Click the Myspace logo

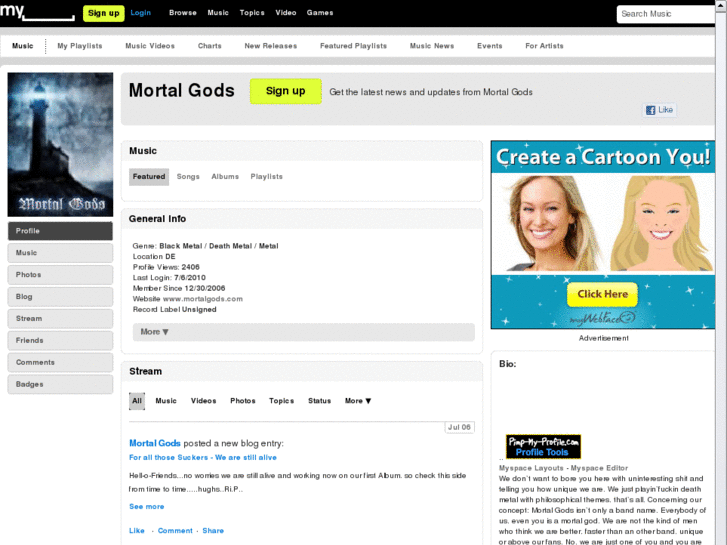(x=37, y=12)
